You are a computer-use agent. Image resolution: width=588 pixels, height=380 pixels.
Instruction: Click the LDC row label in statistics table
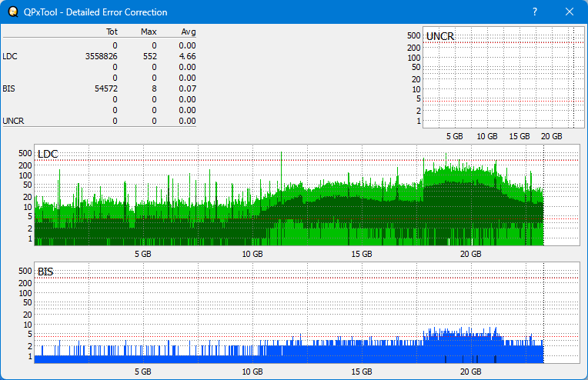click(9, 56)
